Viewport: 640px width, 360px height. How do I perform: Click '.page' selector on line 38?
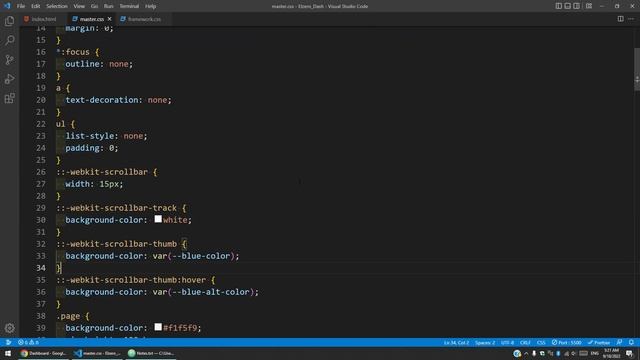(x=68, y=316)
